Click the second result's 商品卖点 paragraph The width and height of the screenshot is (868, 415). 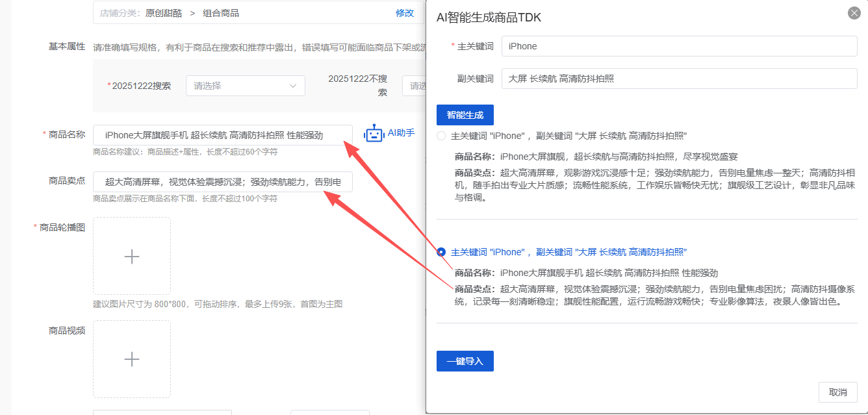(655, 295)
